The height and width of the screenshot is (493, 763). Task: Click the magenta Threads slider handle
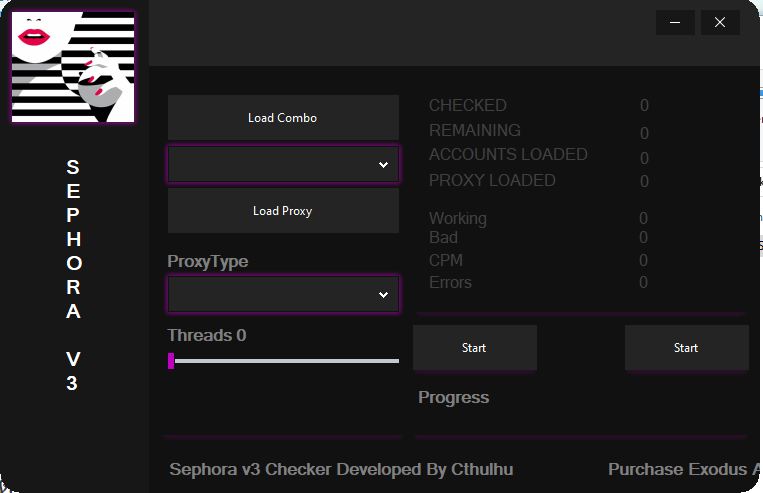coord(171,361)
